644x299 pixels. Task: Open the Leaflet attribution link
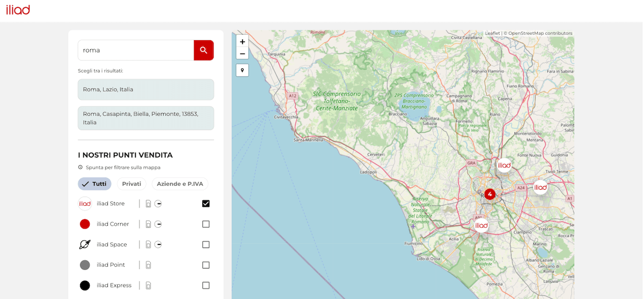(x=492, y=33)
